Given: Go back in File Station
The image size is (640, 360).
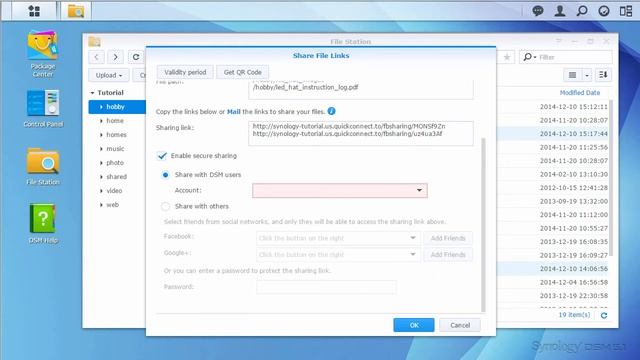Looking at the screenshot, I should point(96,57).
